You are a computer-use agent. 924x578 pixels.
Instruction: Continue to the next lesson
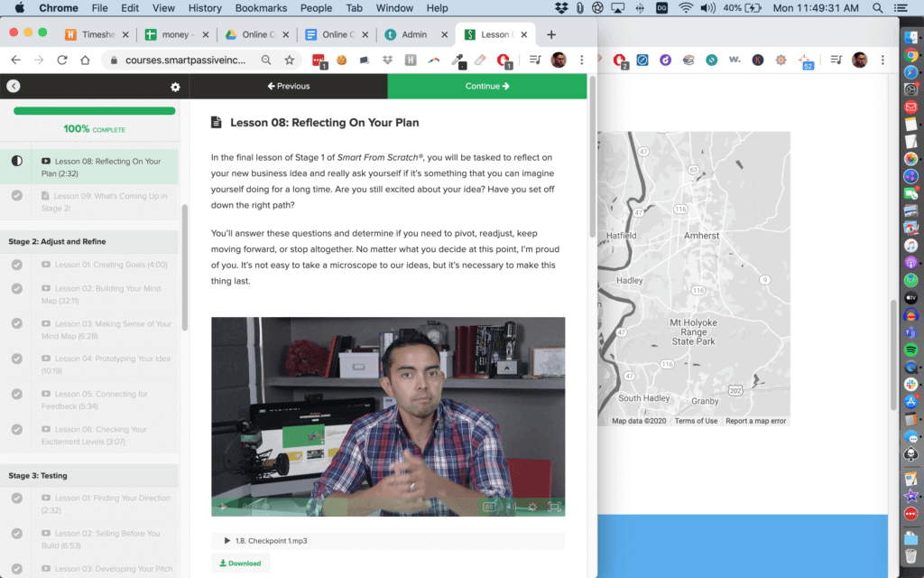point(486,86)
